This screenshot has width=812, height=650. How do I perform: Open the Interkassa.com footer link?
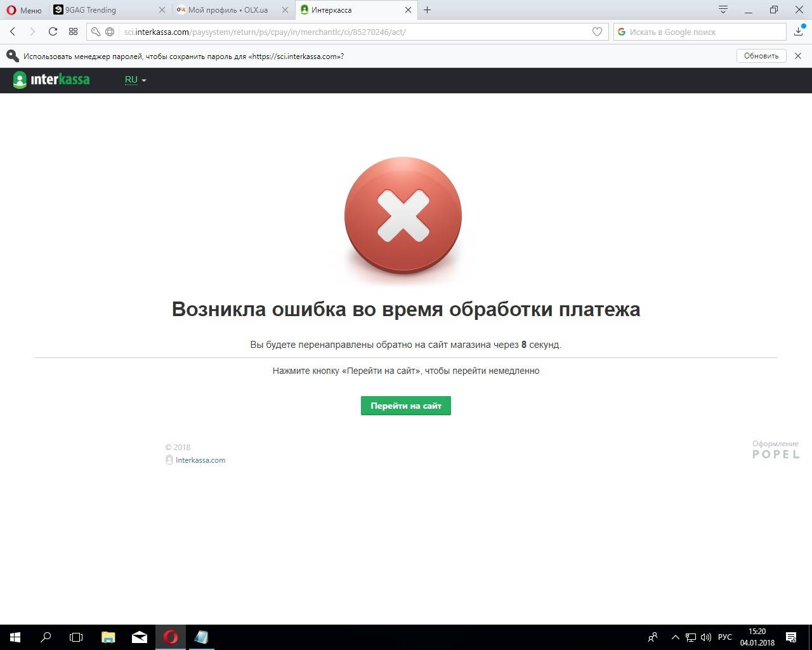point(200,460)
